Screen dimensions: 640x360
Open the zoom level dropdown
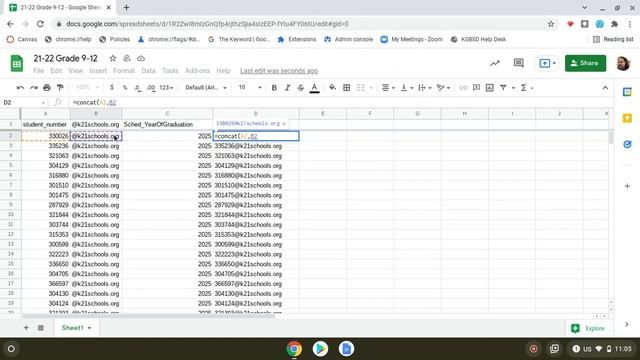coord(87,88)
